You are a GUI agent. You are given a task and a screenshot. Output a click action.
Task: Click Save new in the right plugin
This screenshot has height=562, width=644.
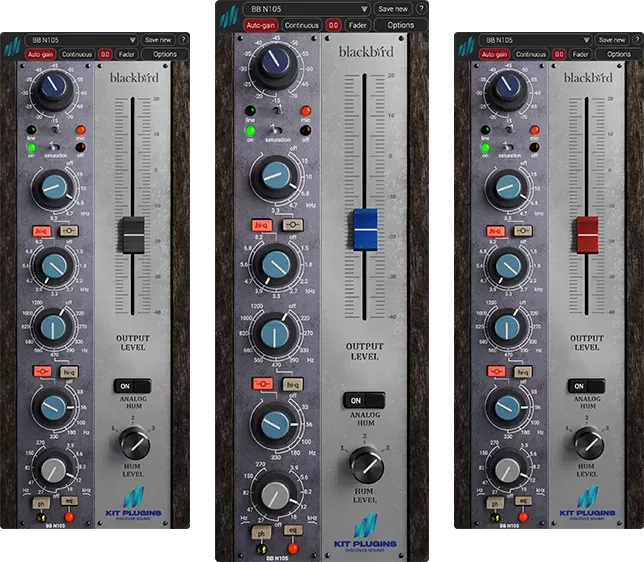pos(612,40)
